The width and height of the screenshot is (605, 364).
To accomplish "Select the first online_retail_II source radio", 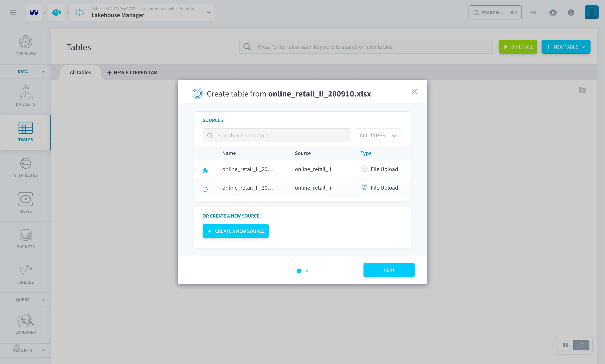I will click(205, 171).
